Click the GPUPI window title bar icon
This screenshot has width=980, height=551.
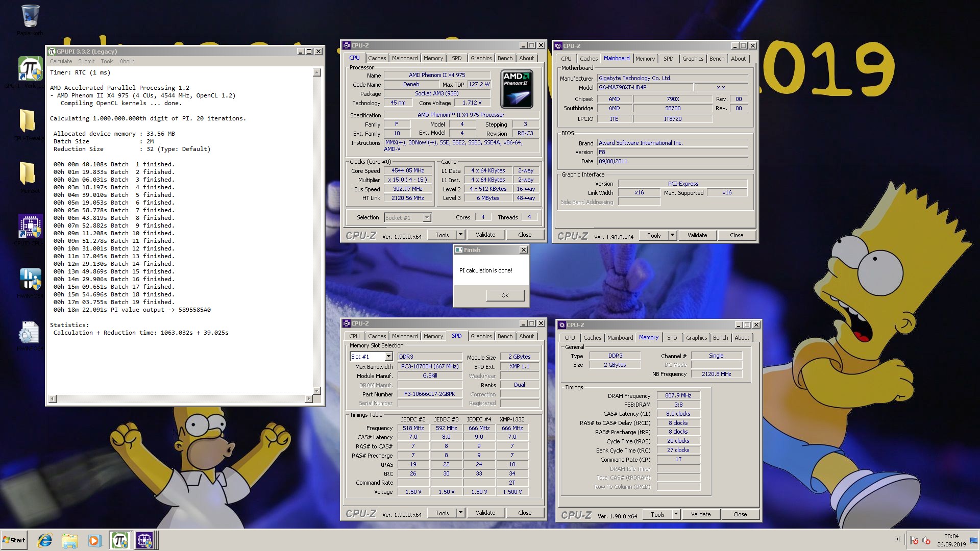(52, 52)
